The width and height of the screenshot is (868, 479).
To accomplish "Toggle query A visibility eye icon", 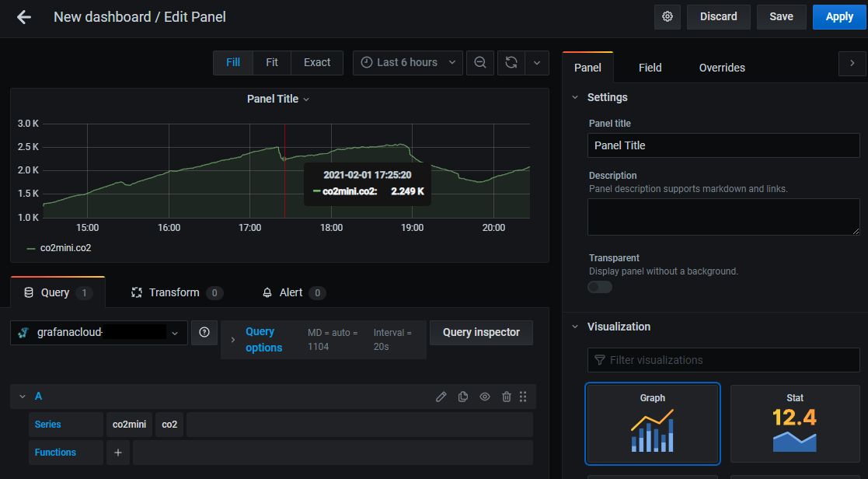I will click(x=484, y=397).
